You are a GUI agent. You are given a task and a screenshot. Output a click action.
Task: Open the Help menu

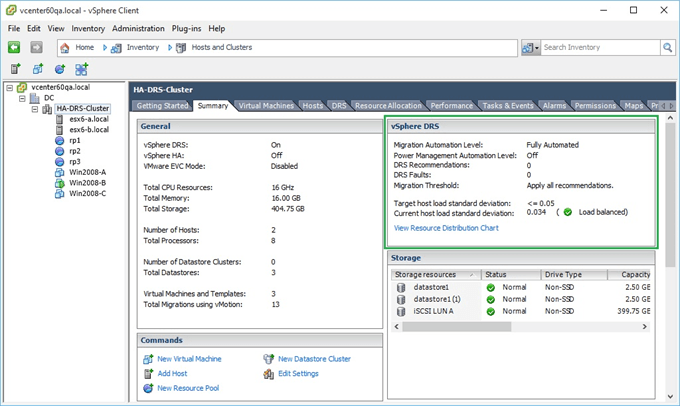[x=216, y=29]
